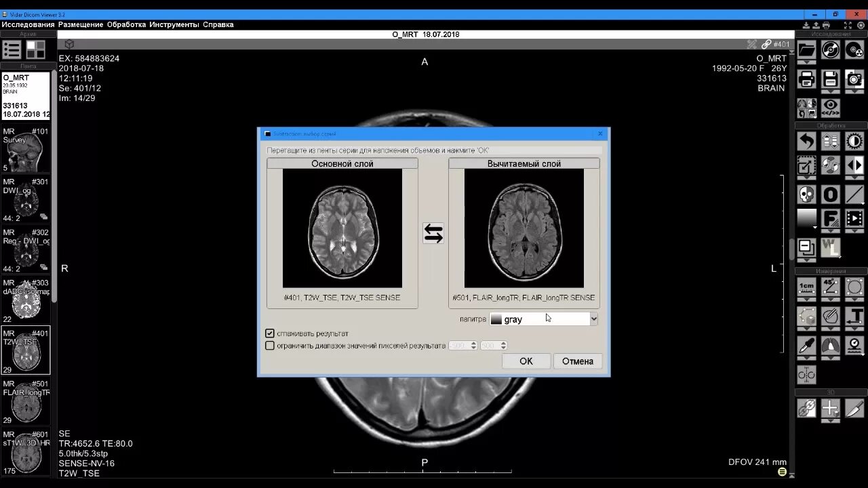Click the camera snapshot icon

(854, 79)
